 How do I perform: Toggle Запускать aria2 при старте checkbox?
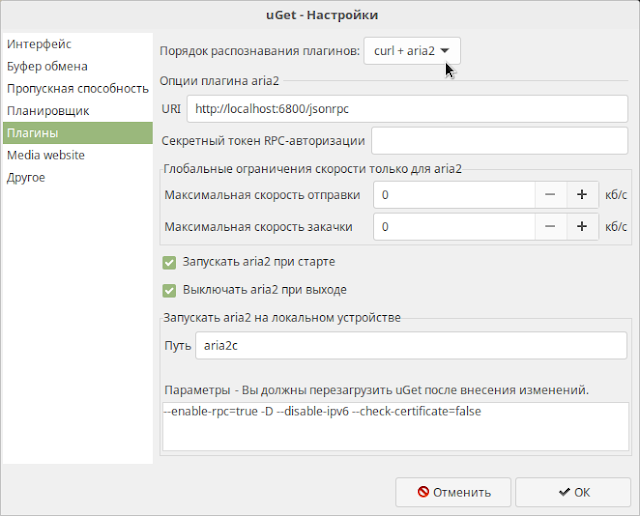(169, 262)
